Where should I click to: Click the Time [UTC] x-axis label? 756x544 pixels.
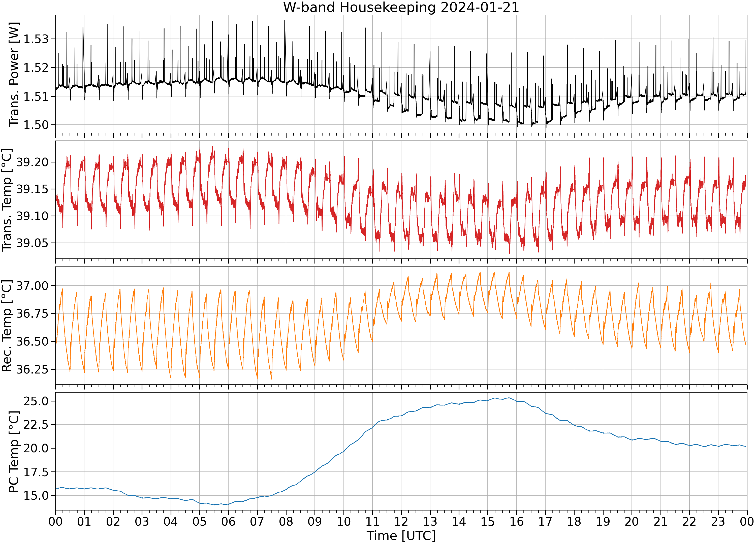point(401,536)
